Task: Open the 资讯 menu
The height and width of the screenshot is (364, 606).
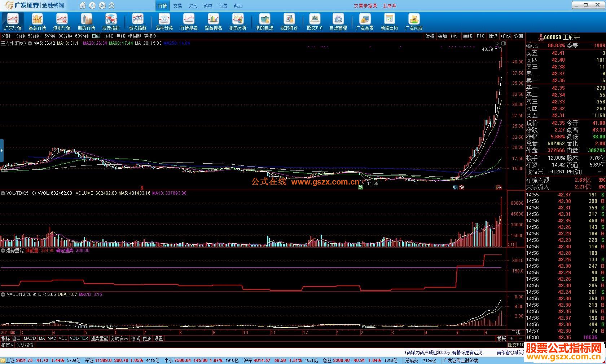Action: pos(193,6)
